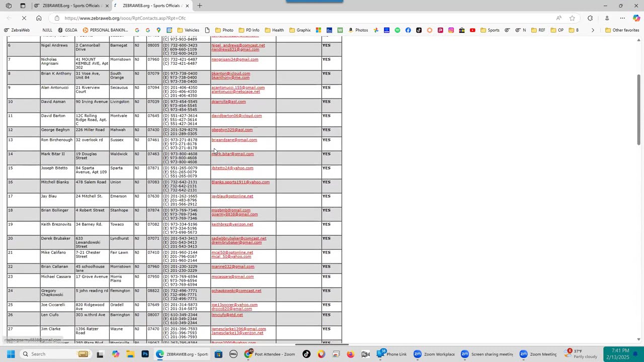Switch to the Zoom Workplace taskbar window
The height and width of the screenshot is (362, 644).
[x=434, y=354]
